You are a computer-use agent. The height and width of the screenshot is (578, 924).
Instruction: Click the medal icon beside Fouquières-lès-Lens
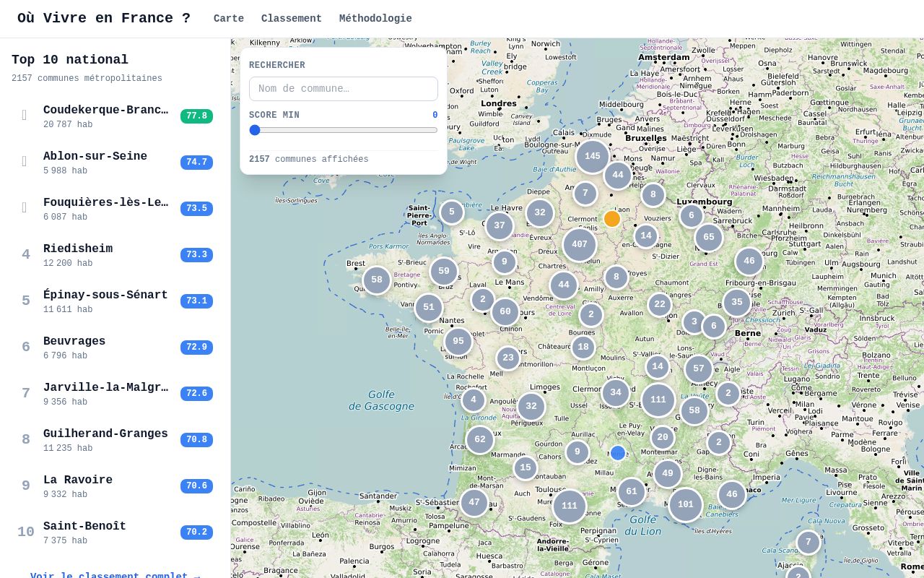(x=25, y=208)
